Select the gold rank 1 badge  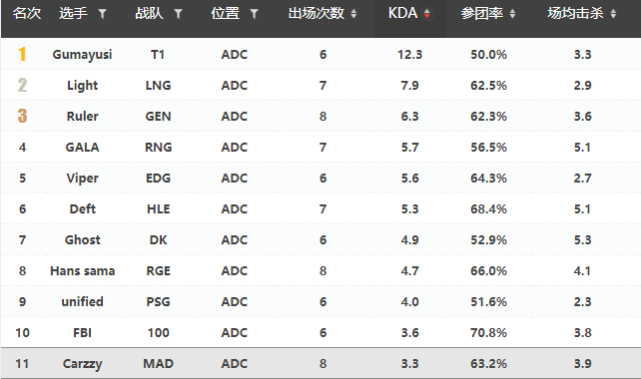tap(22, 54)
